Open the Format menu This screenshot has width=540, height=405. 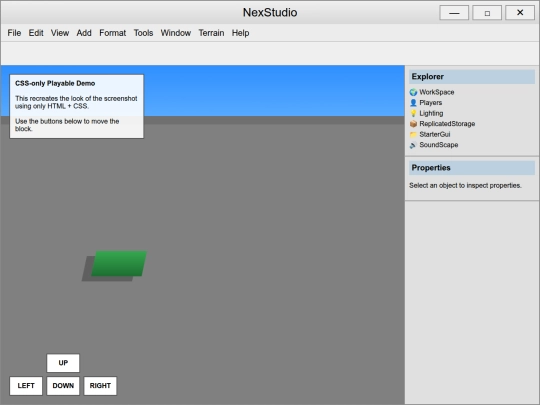[x=113, y=33]
